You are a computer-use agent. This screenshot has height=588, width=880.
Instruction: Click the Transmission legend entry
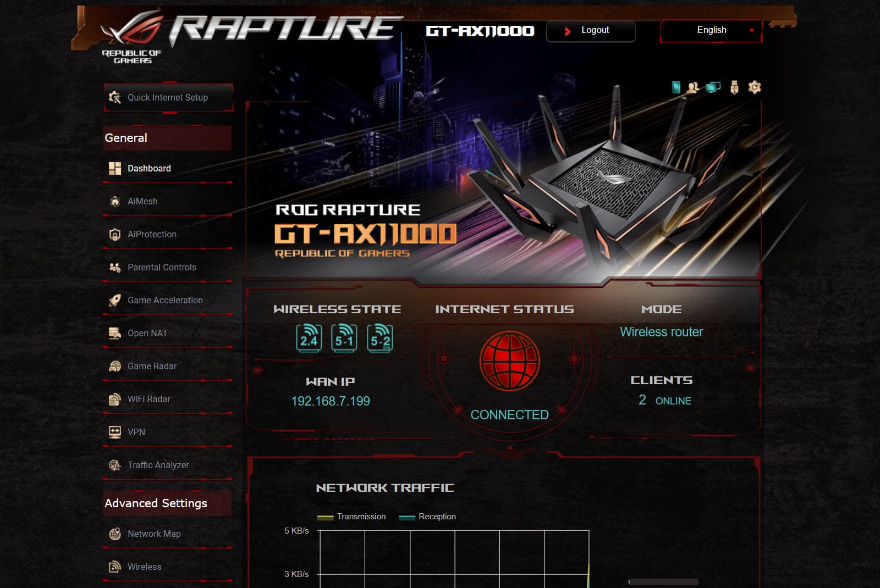pyautogui.click(x=351, y=517)
